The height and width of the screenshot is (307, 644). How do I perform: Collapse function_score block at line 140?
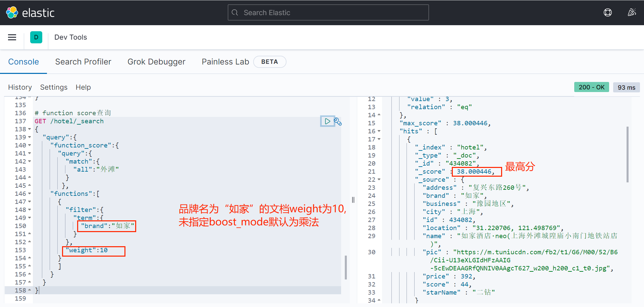click(x=30, y=145)
